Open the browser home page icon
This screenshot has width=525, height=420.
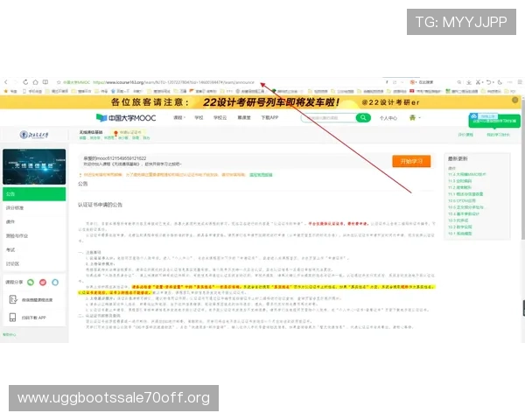36,82
